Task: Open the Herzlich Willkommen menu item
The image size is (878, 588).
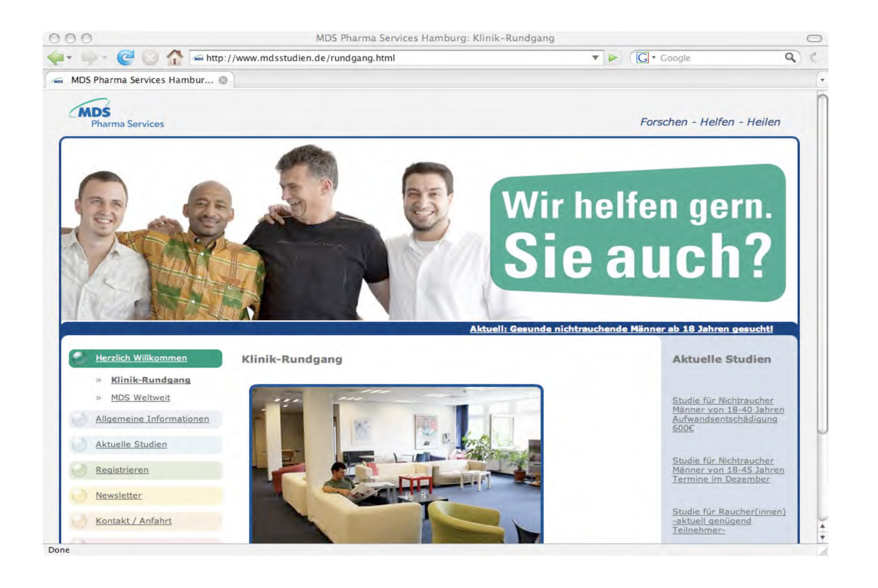Action: coord(141,358)
